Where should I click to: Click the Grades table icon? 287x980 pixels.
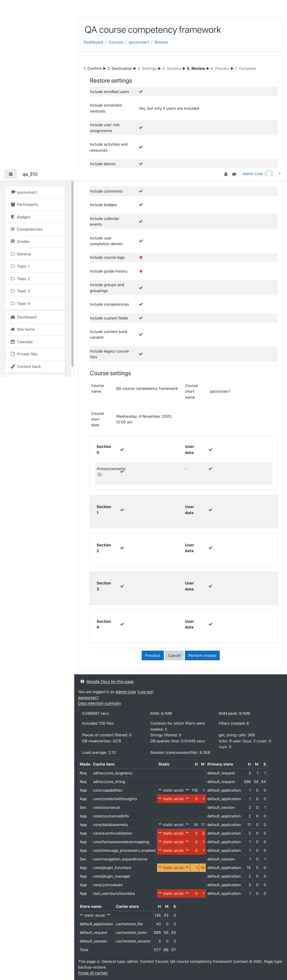pyautogui.click(x=13, y=241)
